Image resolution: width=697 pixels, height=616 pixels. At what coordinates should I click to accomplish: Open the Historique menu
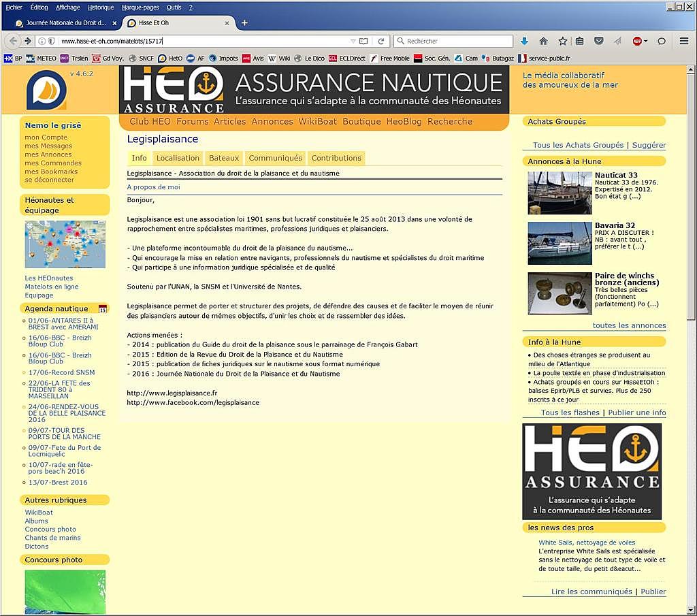coord(101,7)
